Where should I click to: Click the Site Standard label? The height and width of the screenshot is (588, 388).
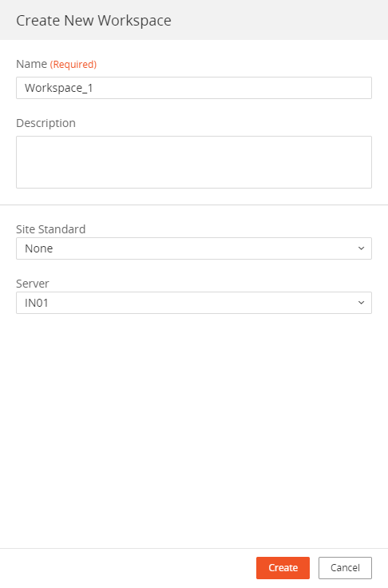point(50,229)
